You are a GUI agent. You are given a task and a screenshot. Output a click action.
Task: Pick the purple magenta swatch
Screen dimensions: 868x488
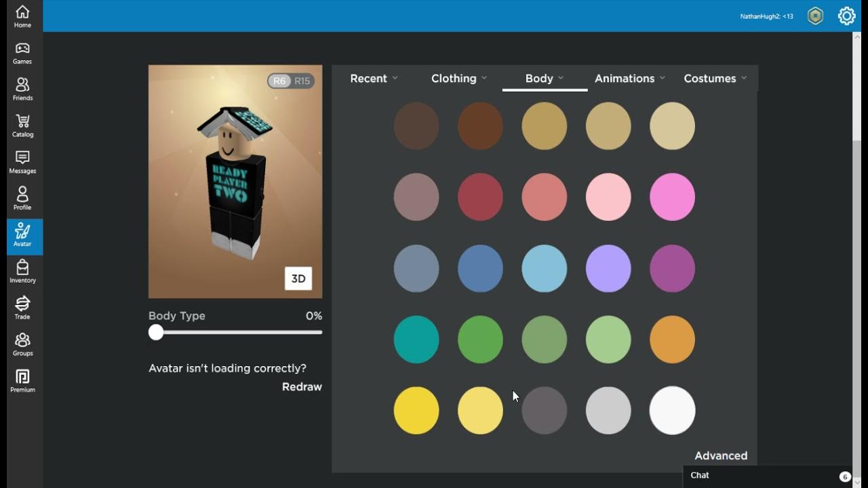click(x=673, y=268)
